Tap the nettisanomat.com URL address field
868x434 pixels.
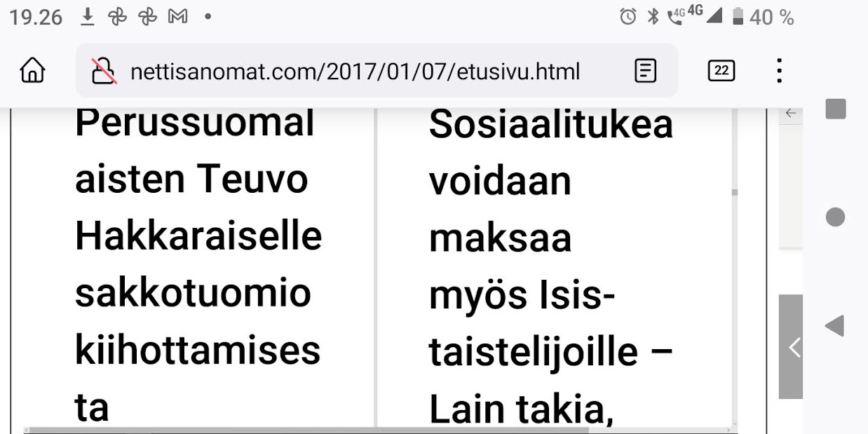pyautogui.click(x=355, y=72)
